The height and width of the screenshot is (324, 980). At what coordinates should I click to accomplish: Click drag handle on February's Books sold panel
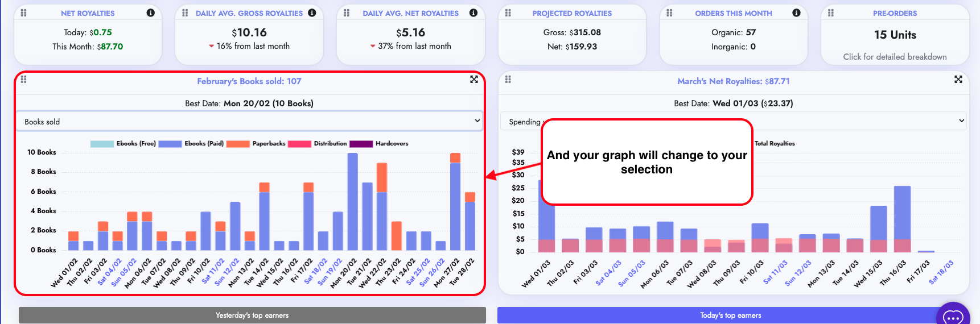pos(23,79)
